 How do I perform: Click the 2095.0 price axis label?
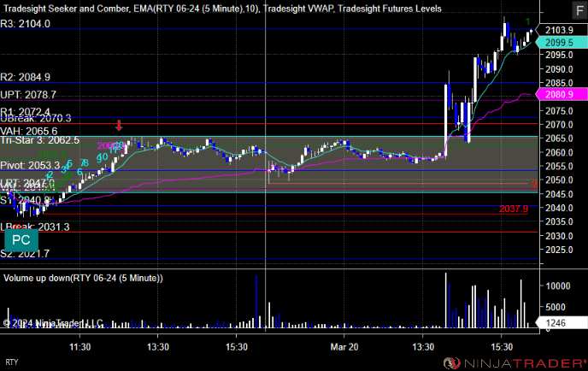[x=559, y=56]
